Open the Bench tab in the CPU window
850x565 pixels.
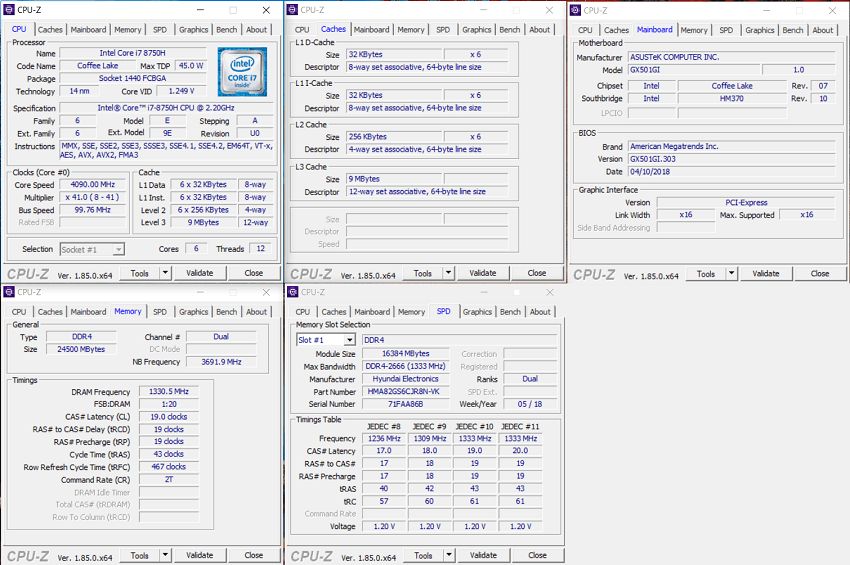click(x=227, y=30)
